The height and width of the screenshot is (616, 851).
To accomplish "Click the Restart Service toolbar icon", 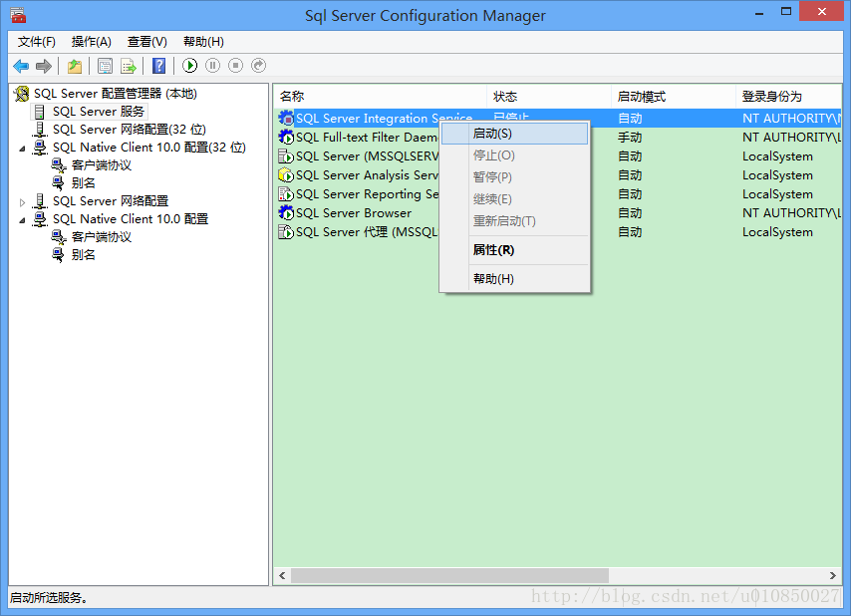I will [x=258, y=66].
